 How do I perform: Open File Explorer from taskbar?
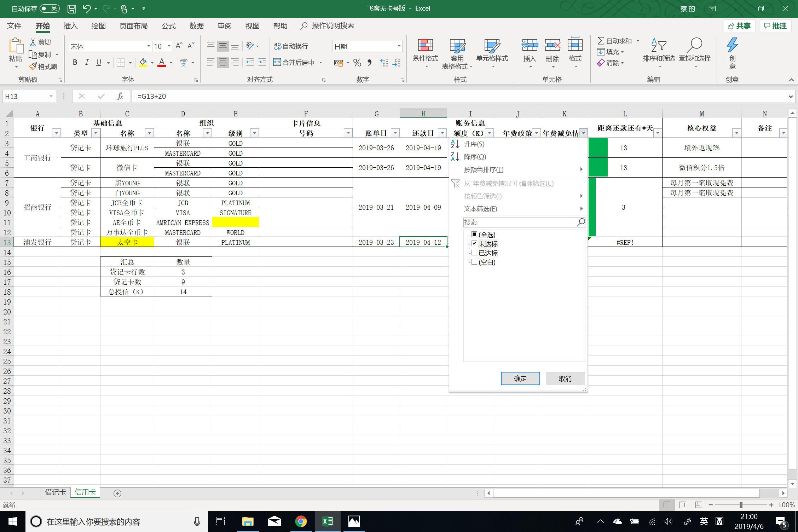pos(248,521)
